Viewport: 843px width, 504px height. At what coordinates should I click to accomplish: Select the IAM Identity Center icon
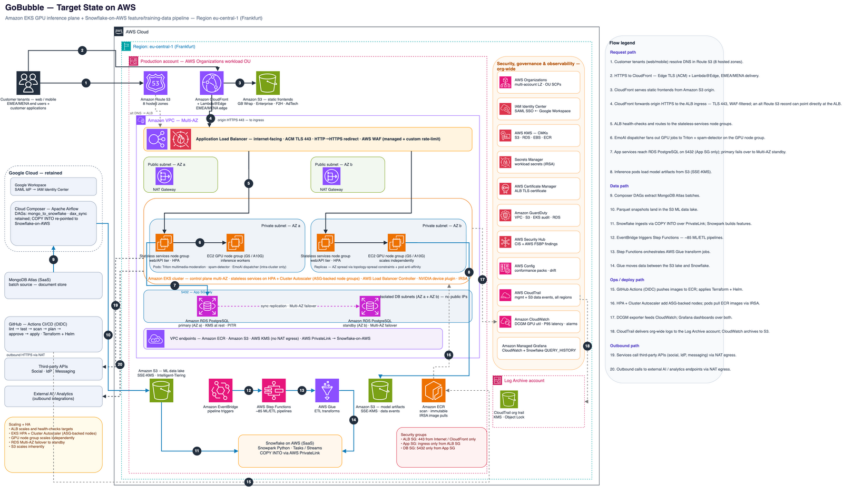tap(505, 109)
